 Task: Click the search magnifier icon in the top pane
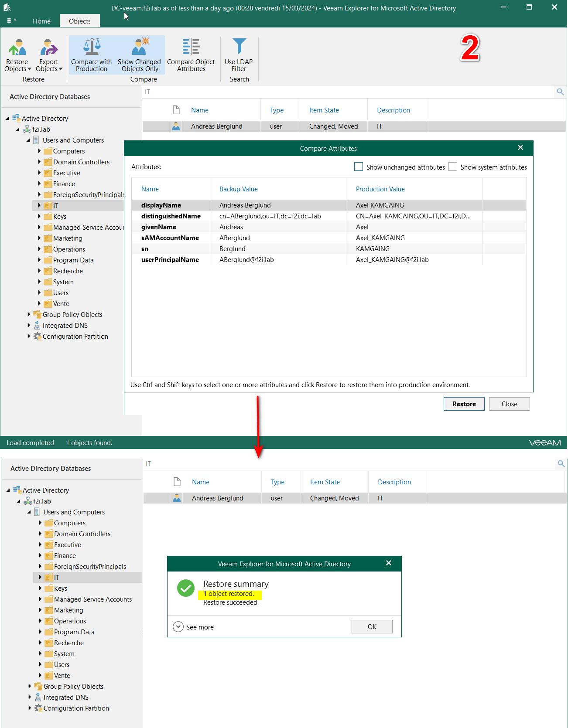click(560, 92)
